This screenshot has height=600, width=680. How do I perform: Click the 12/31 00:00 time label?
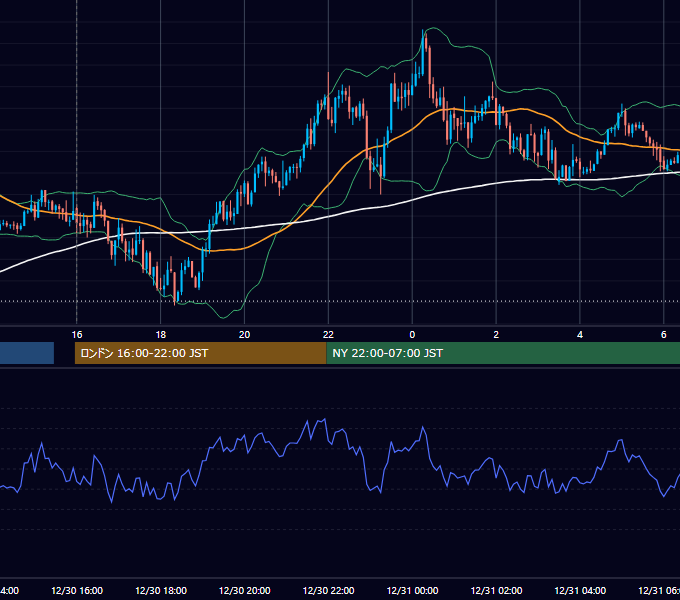click(x=412, y=590)
